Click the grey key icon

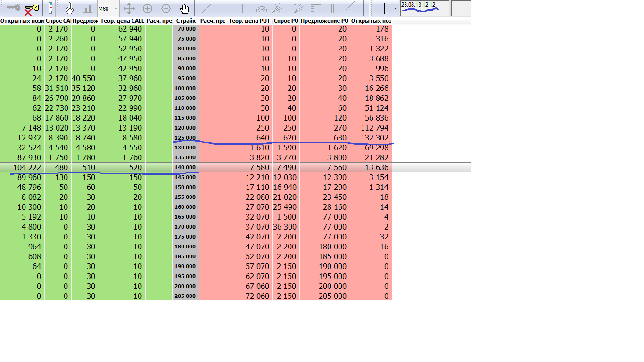[14, 8]
